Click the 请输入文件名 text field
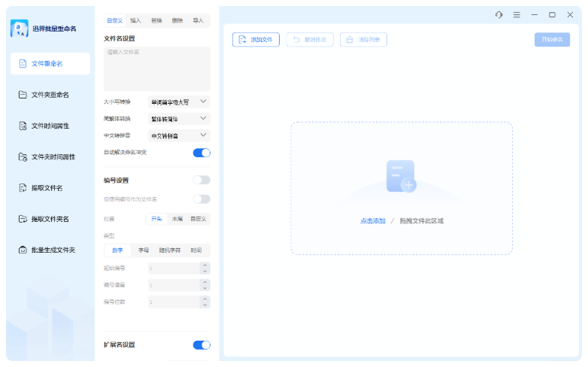The width and height of the screenshot is (588, 367). (x=156, y=69)
